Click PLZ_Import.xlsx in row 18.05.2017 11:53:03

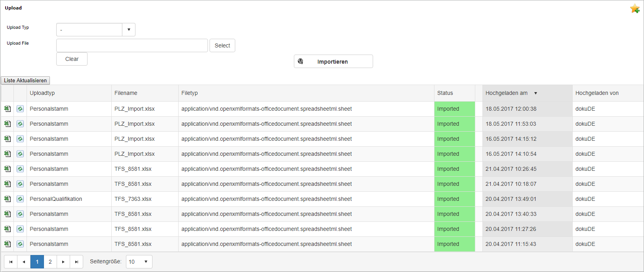pos(135,124)
